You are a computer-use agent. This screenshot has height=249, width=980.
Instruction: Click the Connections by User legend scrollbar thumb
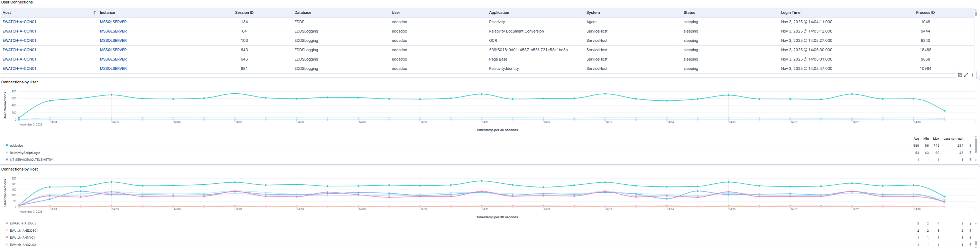(x=976, y=146)
